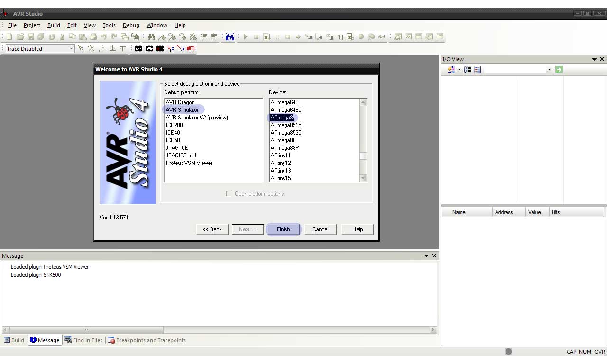Click the Help button in wizard

[x=358, y=229]
